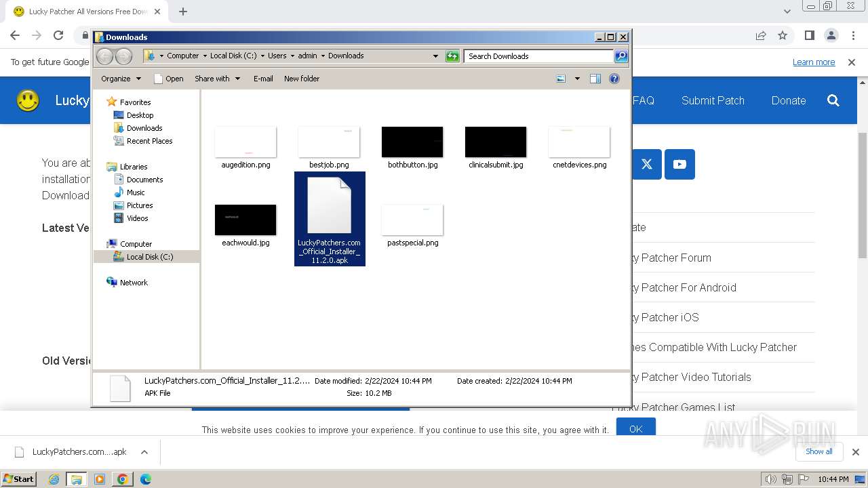Open Windows Start menu
The width and height of the screenshot is (868, 488).
click(x=18, y=479)
